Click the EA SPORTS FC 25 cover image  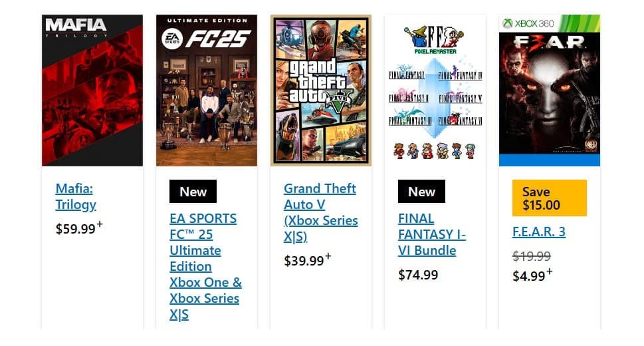tap(207, 90)
